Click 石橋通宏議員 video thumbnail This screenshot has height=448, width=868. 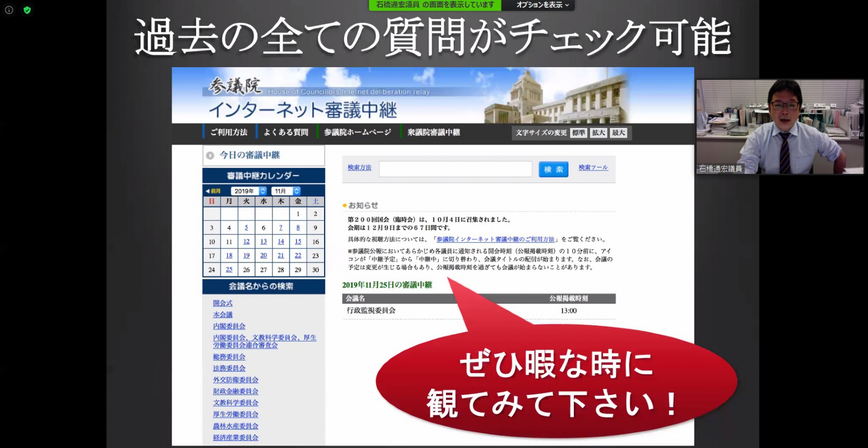[x=780, y=127]
